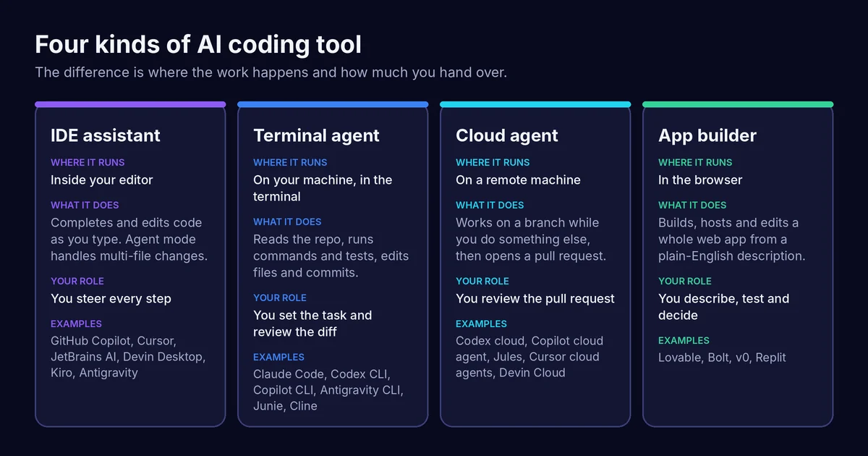Viewport: 868px width, 456px height.
Task: Click 'YOUR ROLE' label in App builder card
Action: point(685,281)
